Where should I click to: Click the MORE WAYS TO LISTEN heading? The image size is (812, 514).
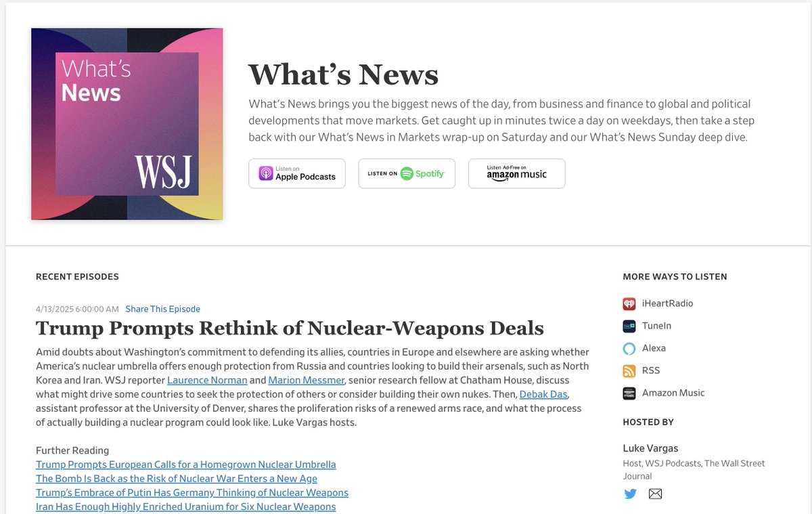tap(675, 276)
